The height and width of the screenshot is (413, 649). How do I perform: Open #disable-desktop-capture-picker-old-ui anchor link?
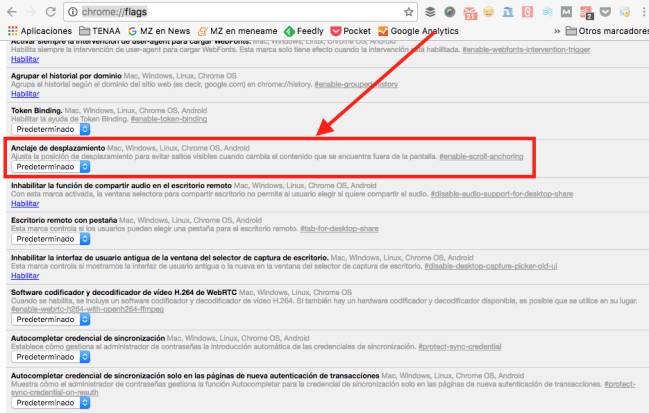(491, 266)
